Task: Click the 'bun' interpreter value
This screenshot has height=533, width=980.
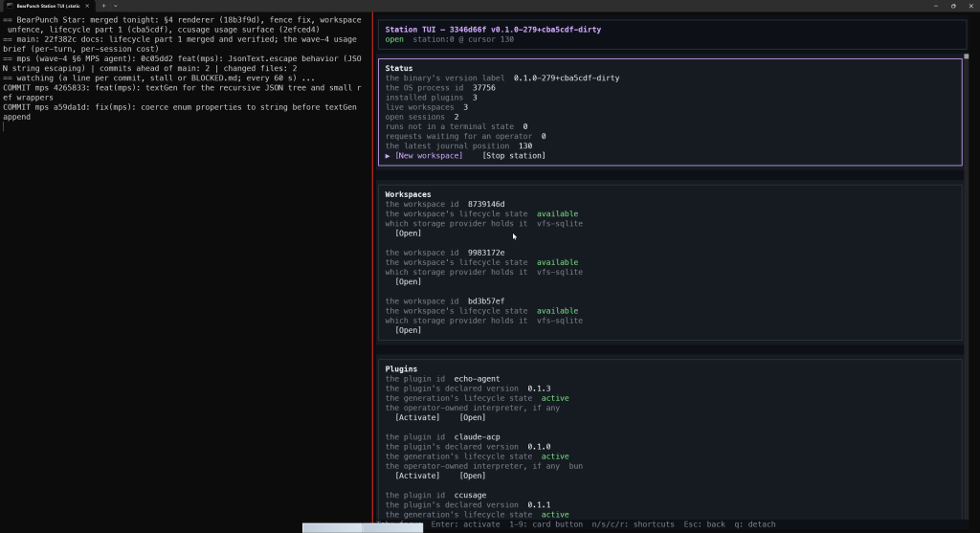Action: (x=575, y=466)
